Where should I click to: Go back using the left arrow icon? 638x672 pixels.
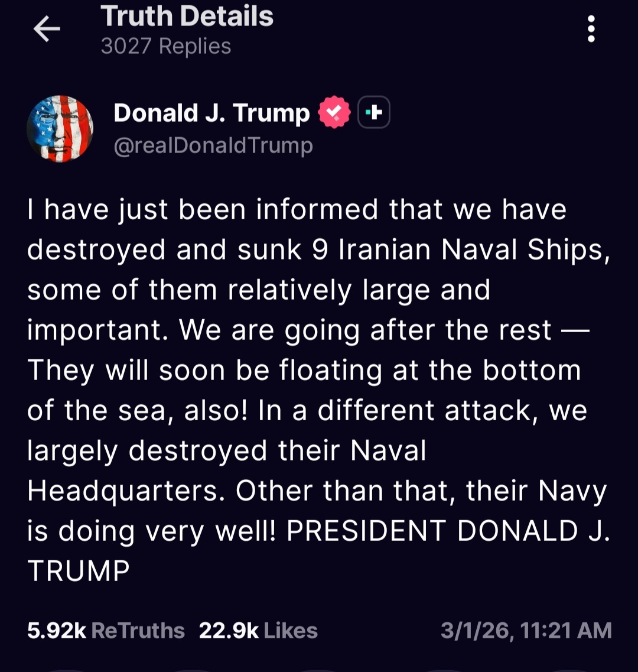(x=47, y=29)
